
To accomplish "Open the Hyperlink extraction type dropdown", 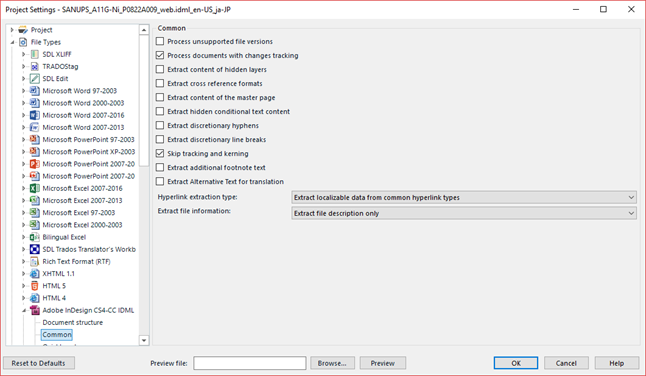I will [x=464, y=197].
